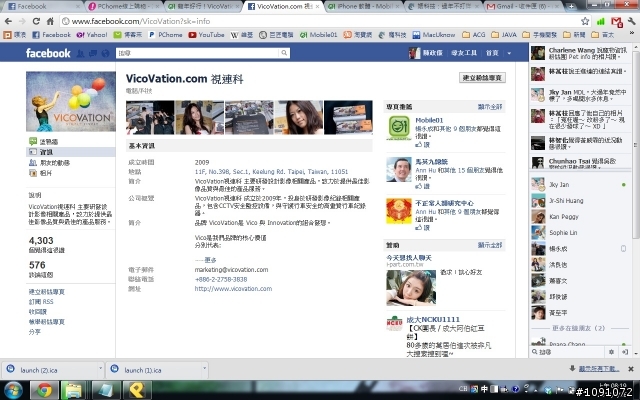Open the Yahoo! bookmark

click(92, 35)
